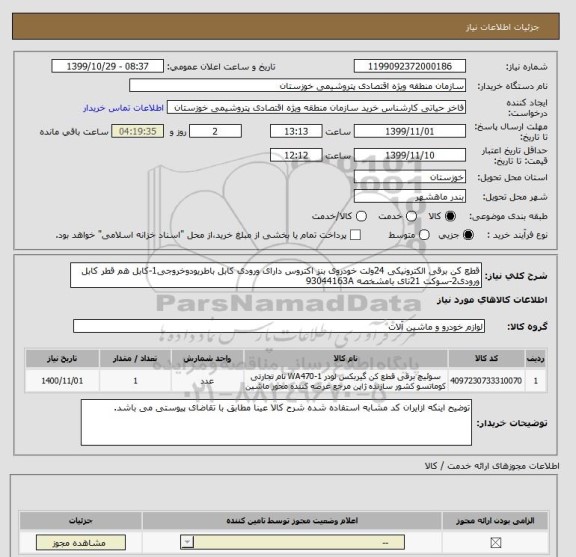The width and height of the screenshot is (576, 557).
Task: Select the کالا radio button
Action: pos(450,216)
